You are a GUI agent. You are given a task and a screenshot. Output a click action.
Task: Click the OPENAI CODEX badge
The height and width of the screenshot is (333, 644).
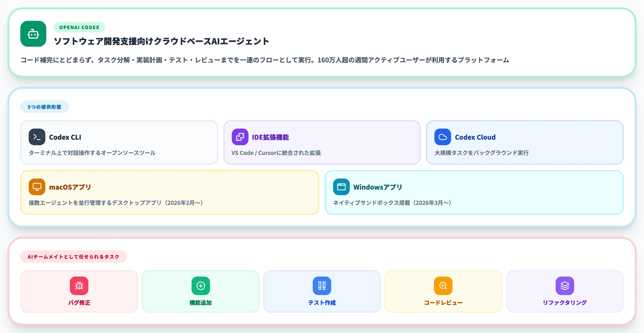tap(79, 27)
